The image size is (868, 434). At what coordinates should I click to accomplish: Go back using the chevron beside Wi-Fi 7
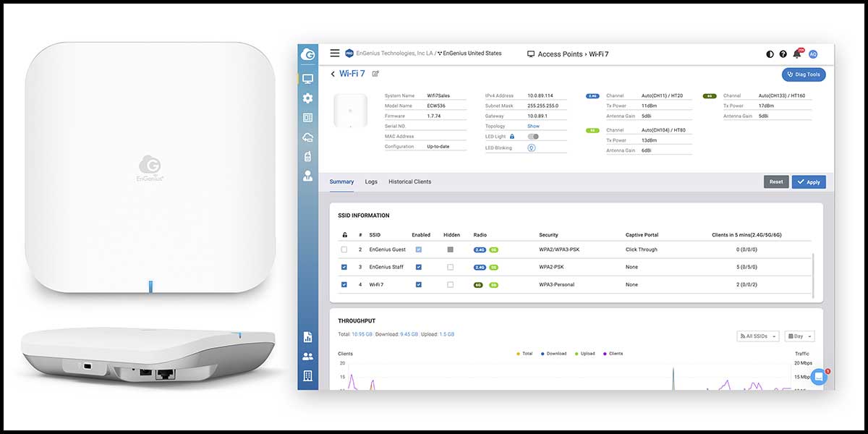pos(333,74)
